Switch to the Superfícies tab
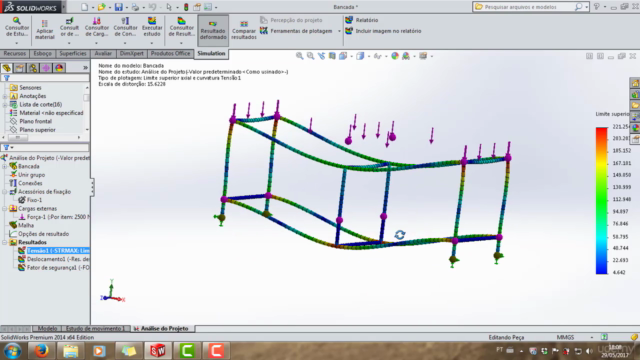 [73, 53]
